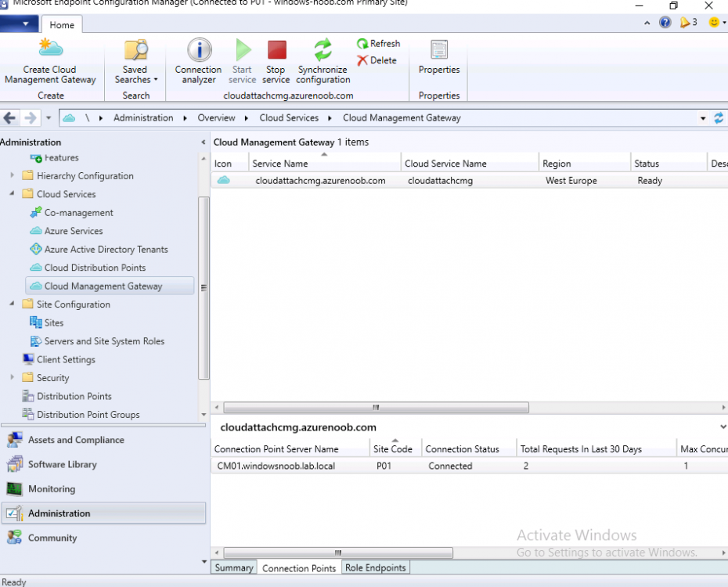This screenshot has width=728, height=587.
Task: Open the Help question mark icon
Action: [665, 22]
